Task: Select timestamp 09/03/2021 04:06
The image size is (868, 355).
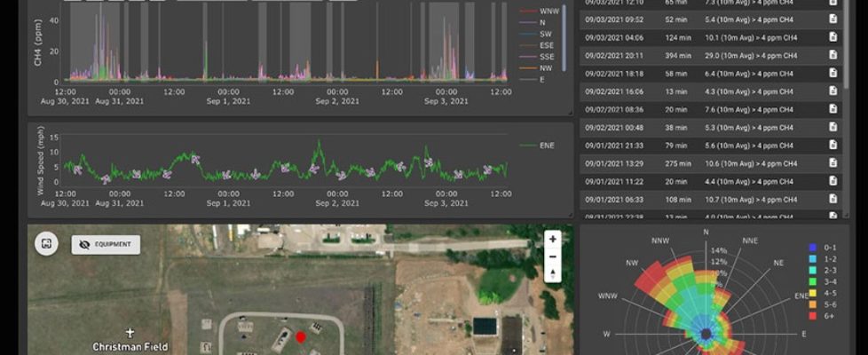Action: (x=614, y=37)
